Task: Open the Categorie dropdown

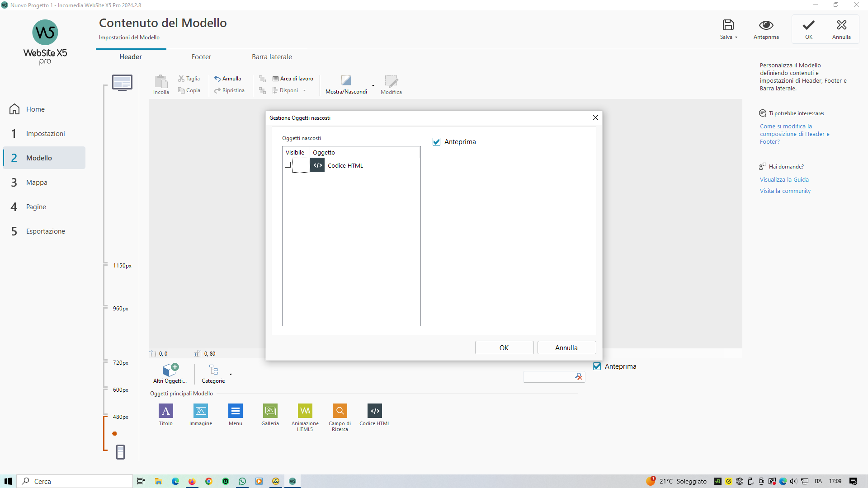Action: click(x=231, y=374)
